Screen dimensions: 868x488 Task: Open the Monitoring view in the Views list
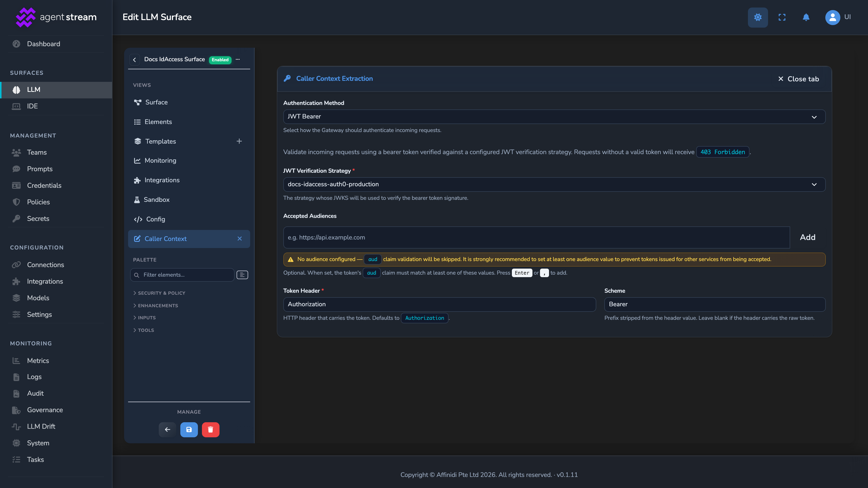point(189,160)
